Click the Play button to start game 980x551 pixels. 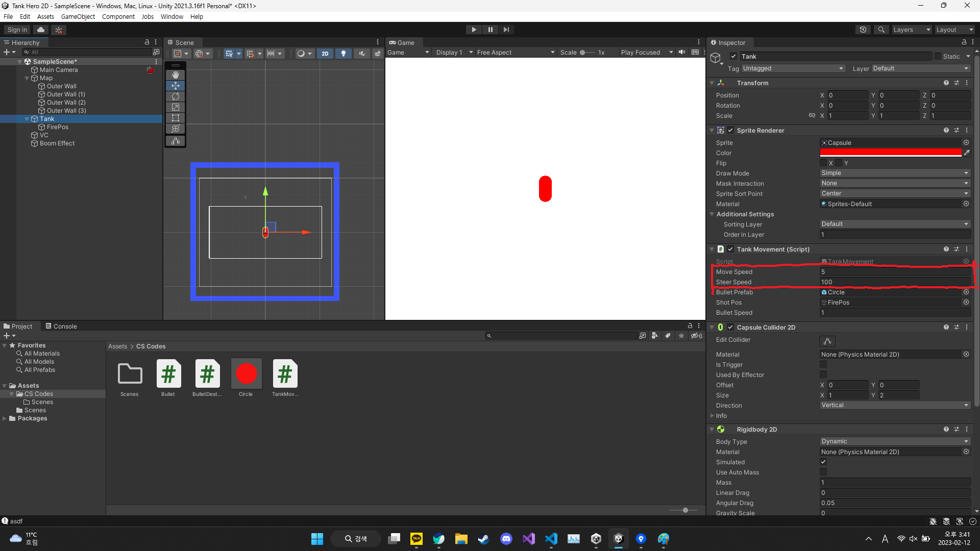point(474,30)
